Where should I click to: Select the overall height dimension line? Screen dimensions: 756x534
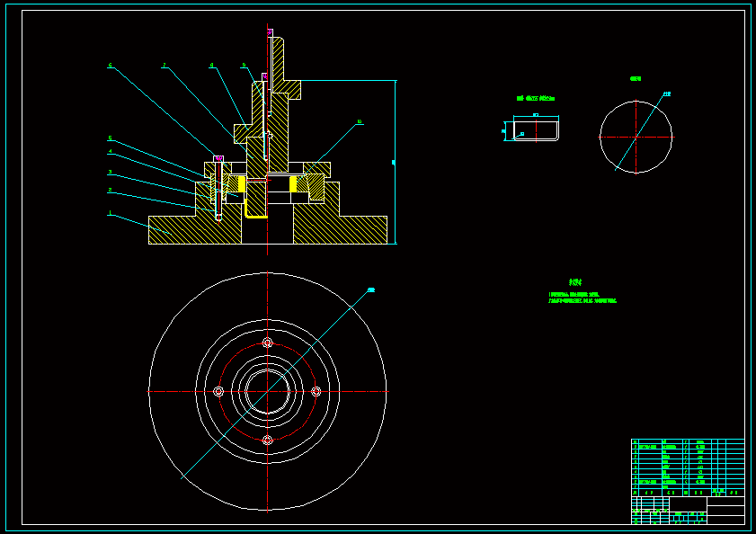coord(396,162)
